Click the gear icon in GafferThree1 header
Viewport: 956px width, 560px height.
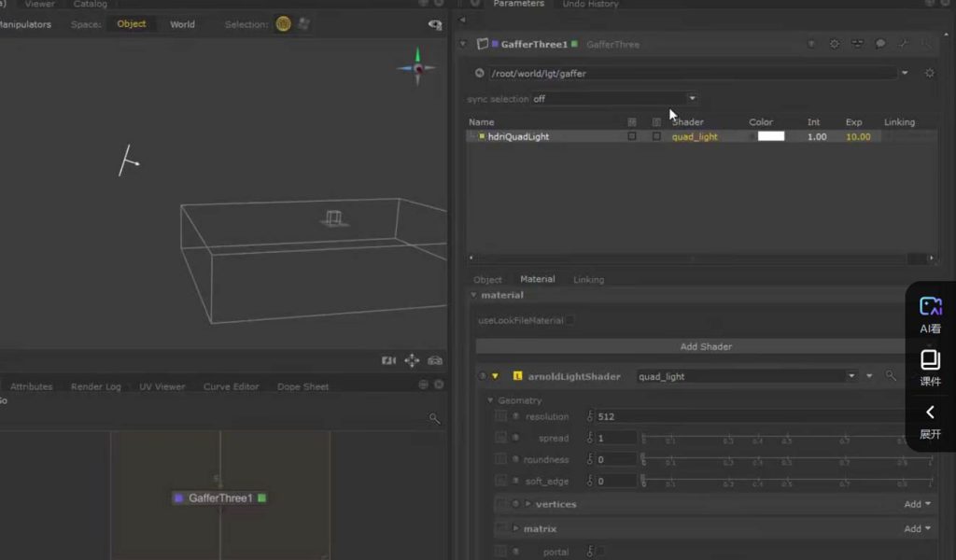[834, 44]
